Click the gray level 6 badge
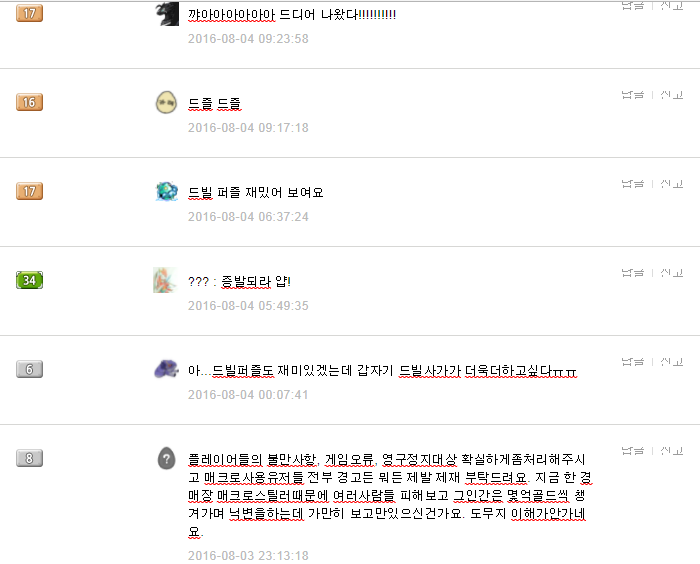 tap(29, 369)
